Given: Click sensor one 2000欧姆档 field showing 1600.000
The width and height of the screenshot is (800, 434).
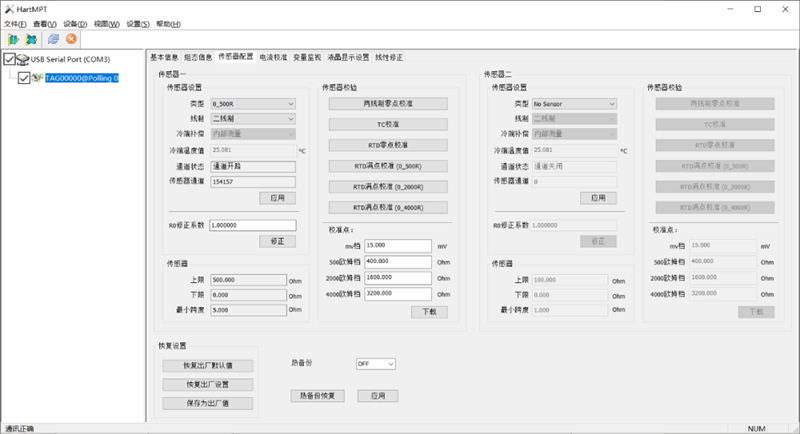Looking at the screenshot, I should [398, 278].
